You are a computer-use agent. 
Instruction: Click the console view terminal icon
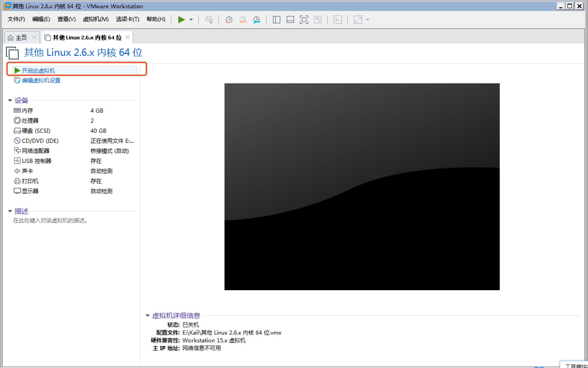point(338,20)
